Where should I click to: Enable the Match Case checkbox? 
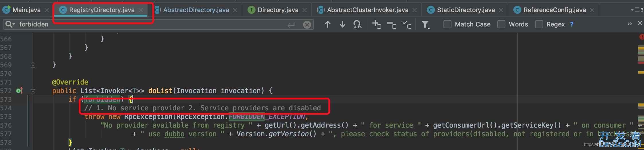[x=447, y=24]
